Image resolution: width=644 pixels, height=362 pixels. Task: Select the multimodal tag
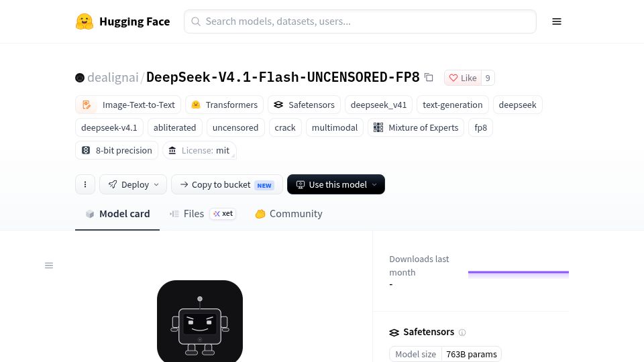[334, 127]
